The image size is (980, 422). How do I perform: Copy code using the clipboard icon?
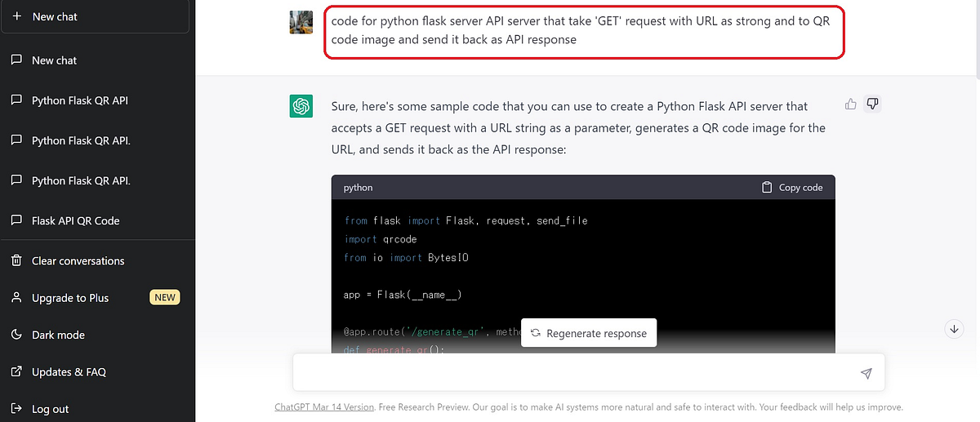[767, 187]
